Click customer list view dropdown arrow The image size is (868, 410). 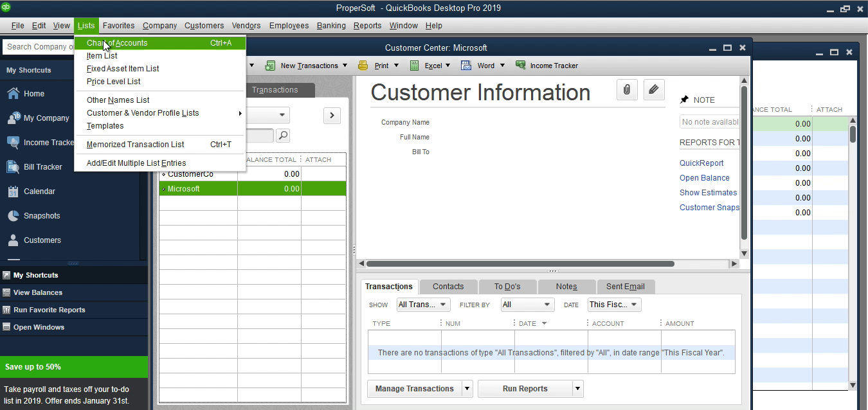(282, 116)
